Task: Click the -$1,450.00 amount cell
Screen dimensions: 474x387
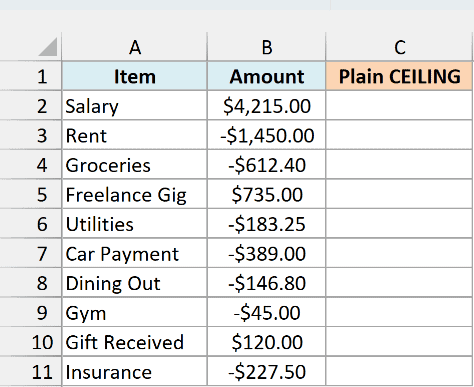Action: (266, 135)
